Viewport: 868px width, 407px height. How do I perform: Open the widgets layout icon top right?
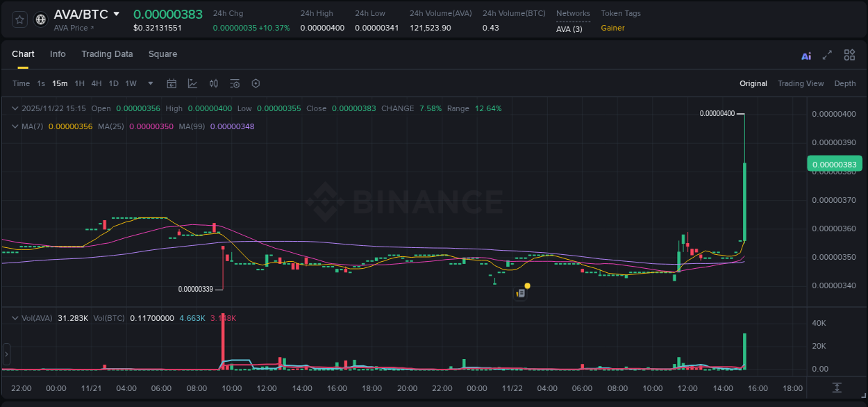(x=849, y=55)
